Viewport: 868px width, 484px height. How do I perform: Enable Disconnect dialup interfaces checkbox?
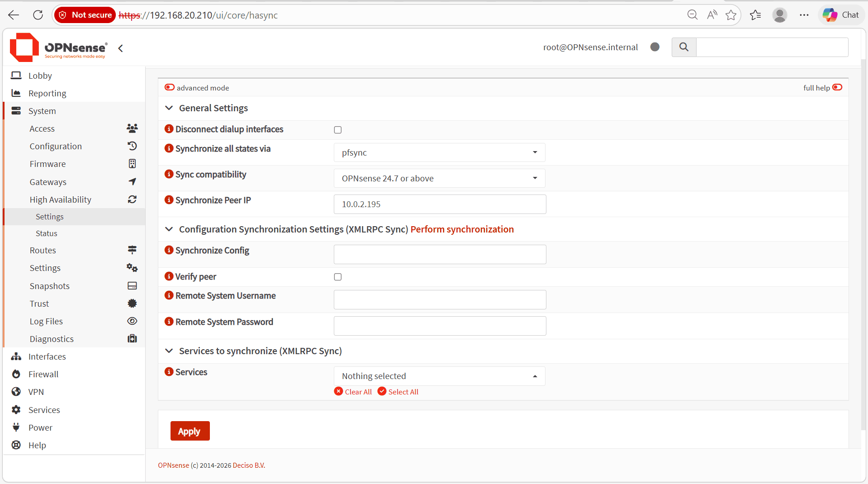pos(338,130)
